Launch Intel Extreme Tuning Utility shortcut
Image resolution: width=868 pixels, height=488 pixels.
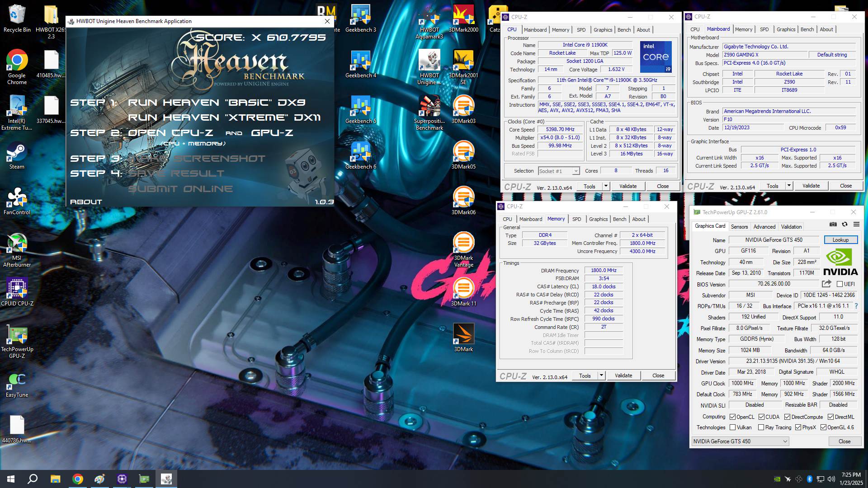coord(17,113)
